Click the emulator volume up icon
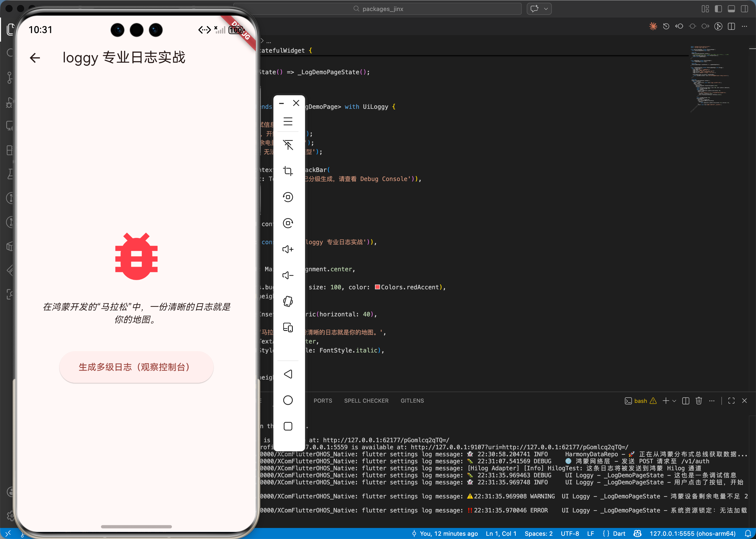The width and height of the screenshot is (756, 539). (287, 249)
